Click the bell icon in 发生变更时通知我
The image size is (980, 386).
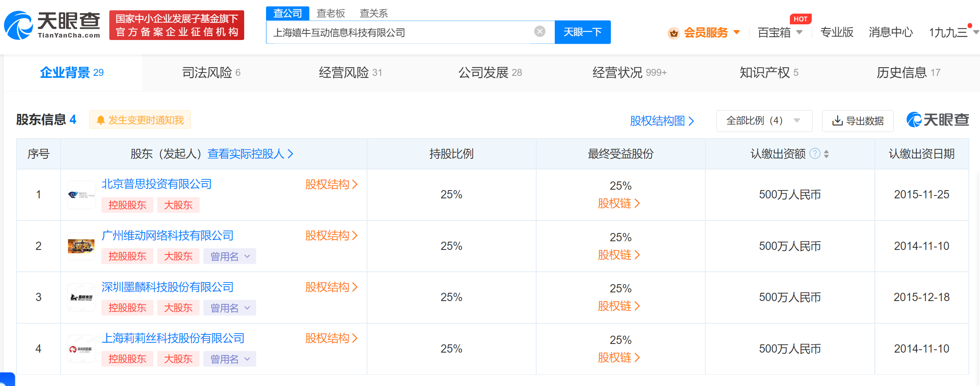point(100,120)
